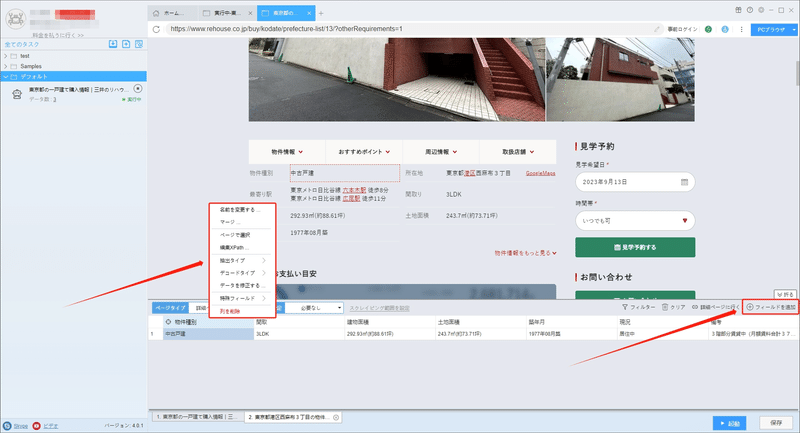Image resolution: width=800 pixels, height=433 pixels.
Task: Close the second bottom workflow tab
Action: click(336, 417)
